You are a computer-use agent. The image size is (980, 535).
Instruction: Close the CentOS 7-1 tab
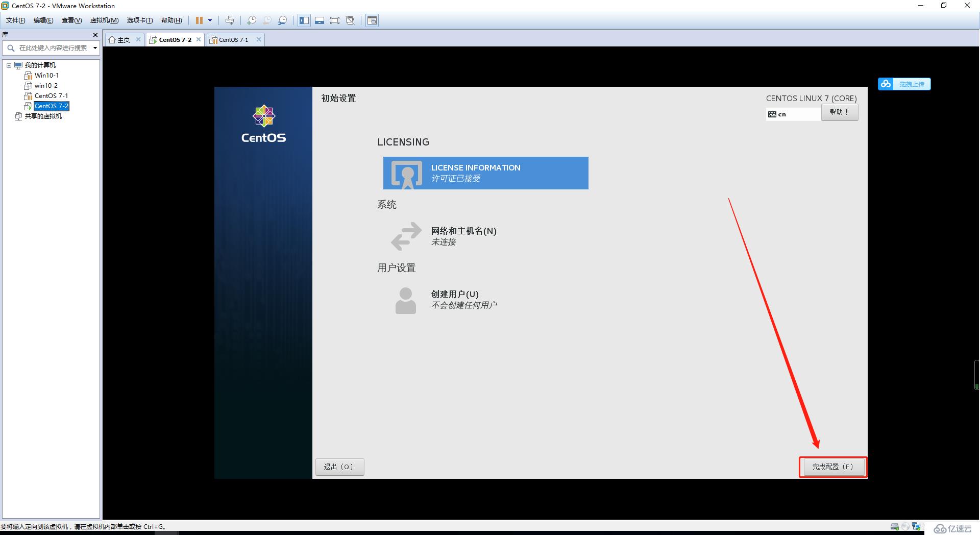[259, 39]
